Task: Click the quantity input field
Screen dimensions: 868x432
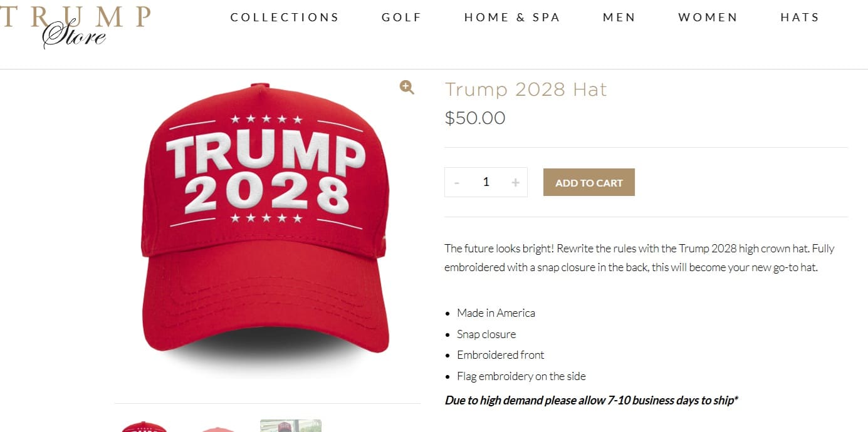Action: click(x=486, y=182)
